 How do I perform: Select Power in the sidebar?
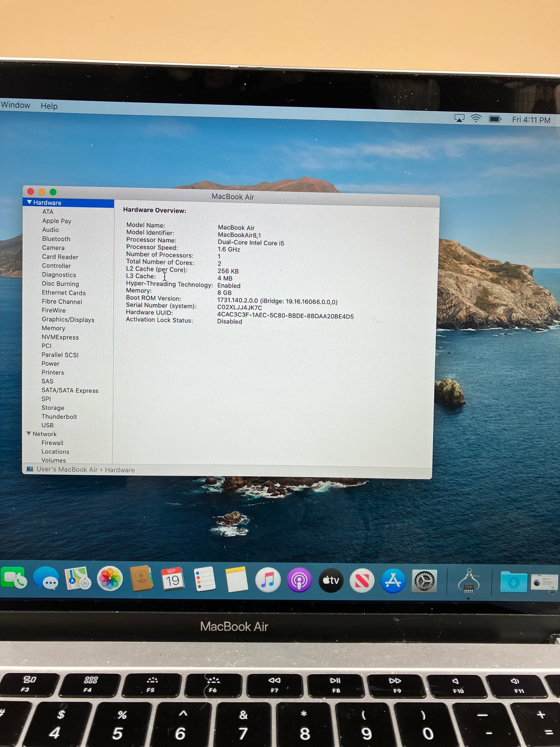pos(51,364)
